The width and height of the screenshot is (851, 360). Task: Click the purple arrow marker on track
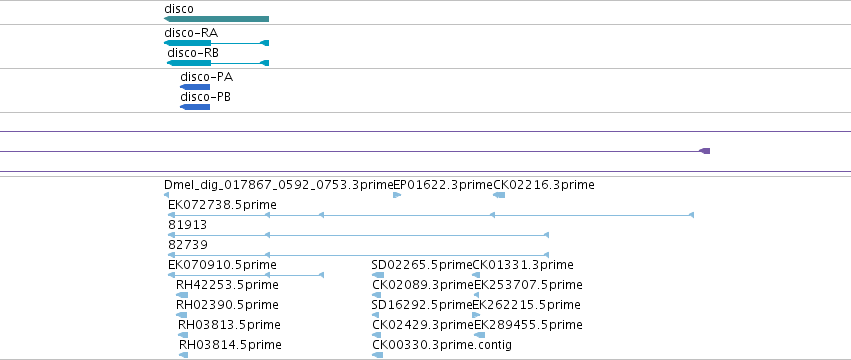click(x=705, y=151)
